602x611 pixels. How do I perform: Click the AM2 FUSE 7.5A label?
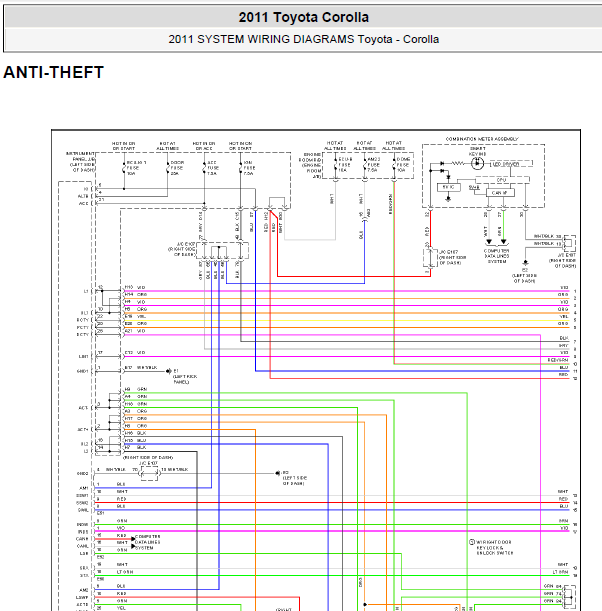point(374,164)
